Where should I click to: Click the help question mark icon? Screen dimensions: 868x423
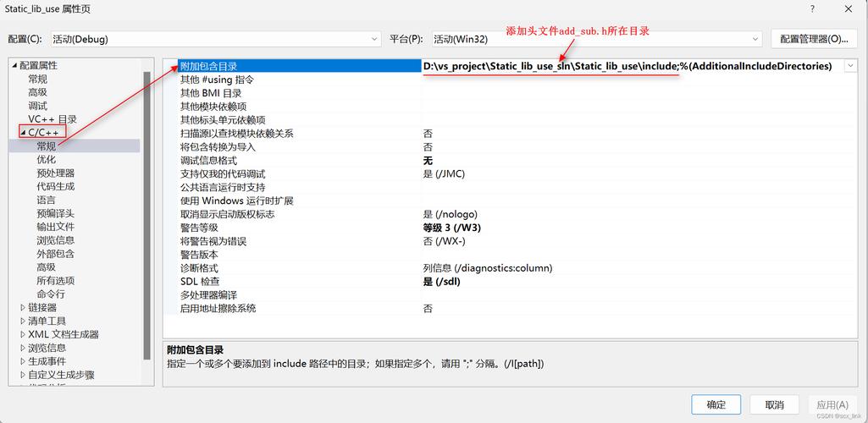(813, 8)
